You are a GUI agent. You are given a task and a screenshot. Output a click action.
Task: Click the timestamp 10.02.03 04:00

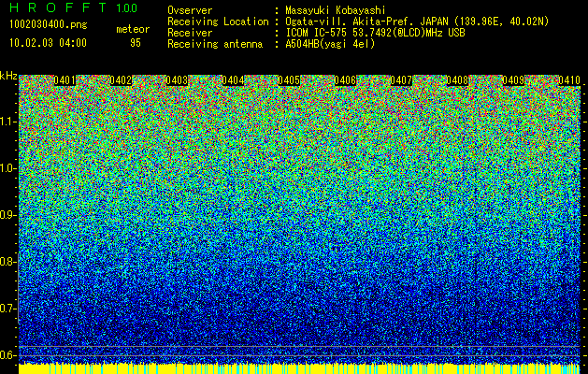pos(48,43)
